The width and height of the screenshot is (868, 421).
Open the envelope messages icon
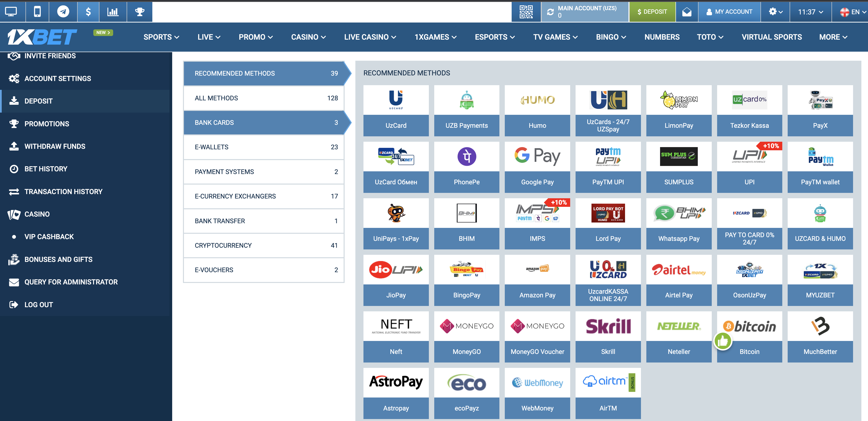687,12
